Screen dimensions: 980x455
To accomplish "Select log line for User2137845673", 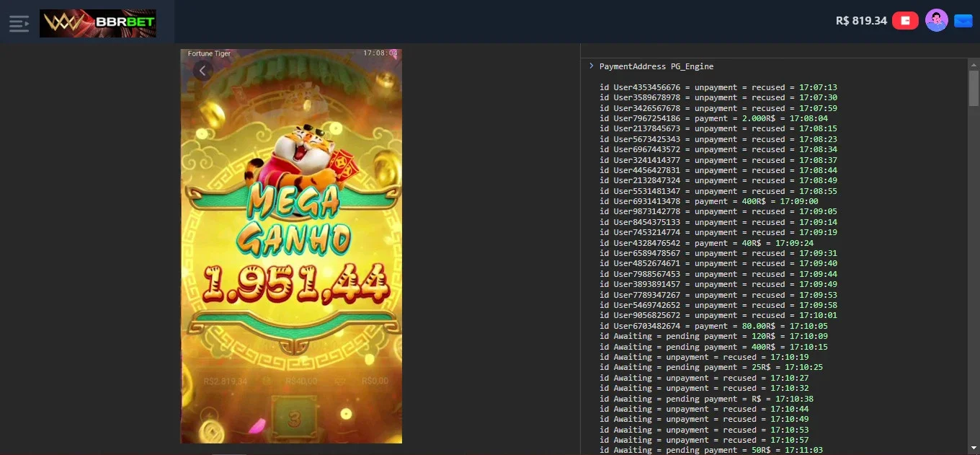I will click(718, 128).
